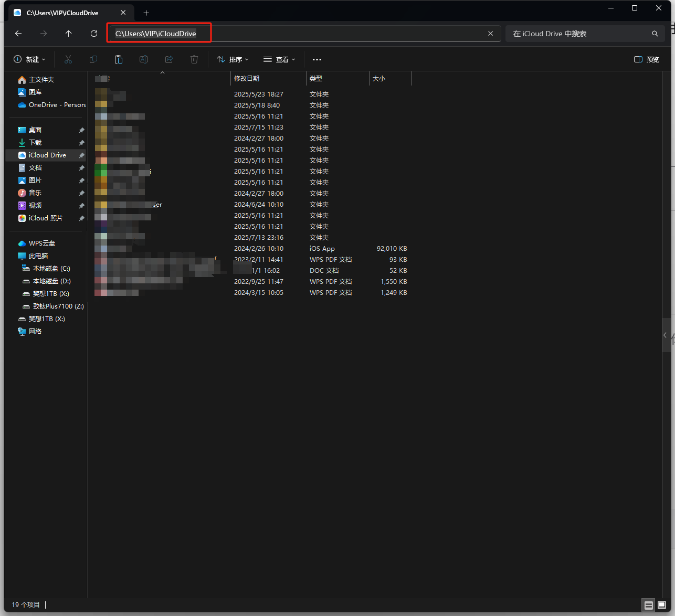This screenshot has height=616, width=675.
Task: Click the Back navigation arrow
Action: click(18, 34)
